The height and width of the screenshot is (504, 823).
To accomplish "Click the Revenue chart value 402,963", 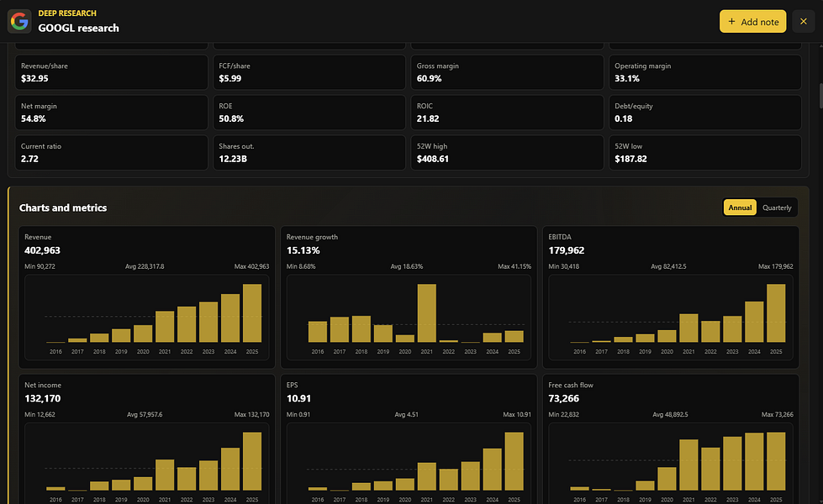I will click(x=43, y=250).
